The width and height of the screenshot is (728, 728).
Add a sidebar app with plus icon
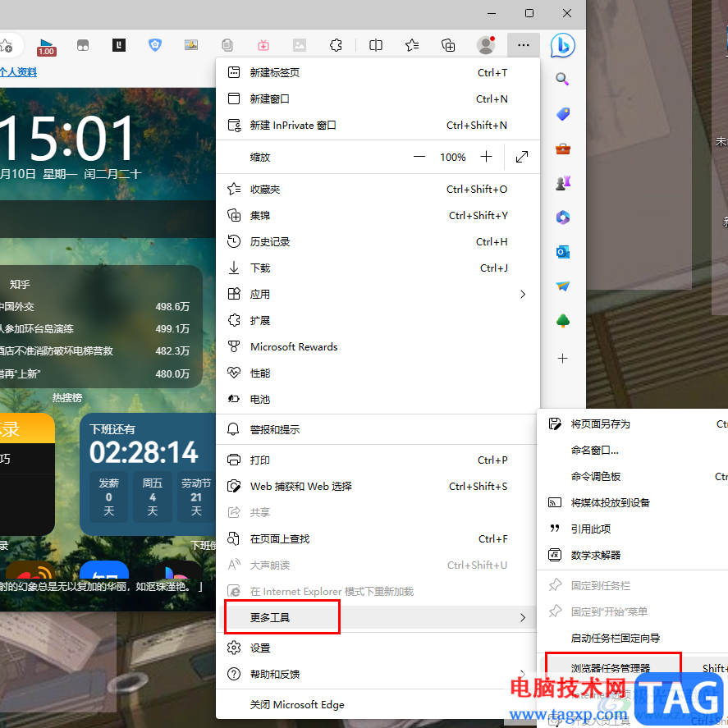coord(562,359)
